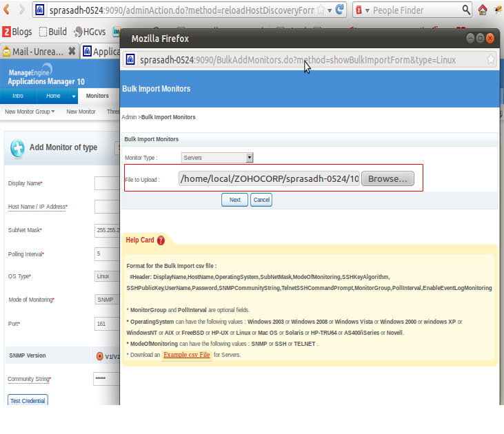Screen dimensions: 504x434
Task: Click the Test Credential button
Action: pyautogui.click(x=28, y=400)
